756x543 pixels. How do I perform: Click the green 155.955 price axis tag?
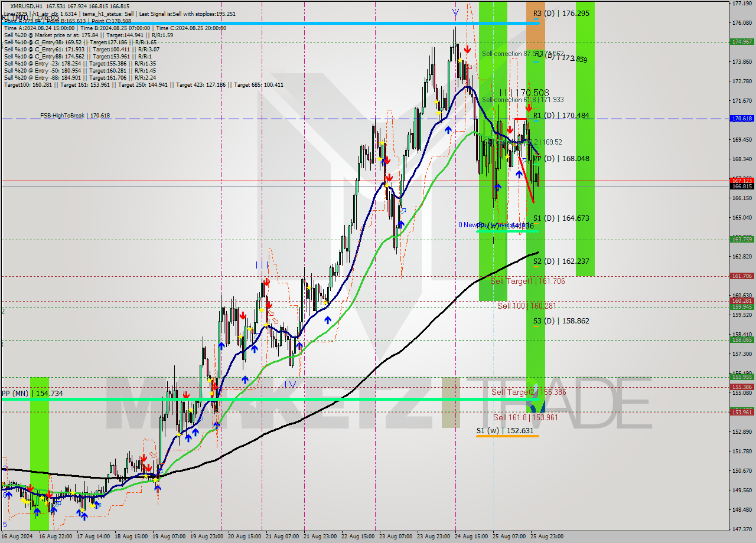click(x=742, y=377)
